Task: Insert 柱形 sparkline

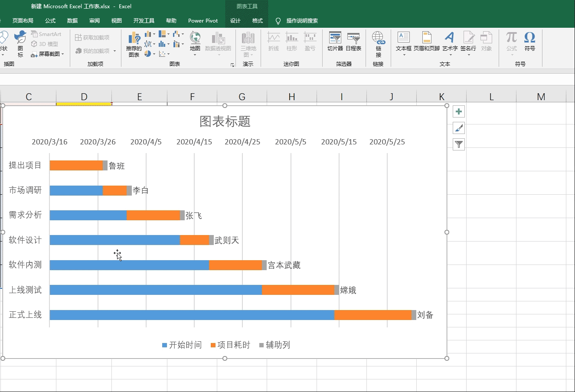Action: [292, 41]
